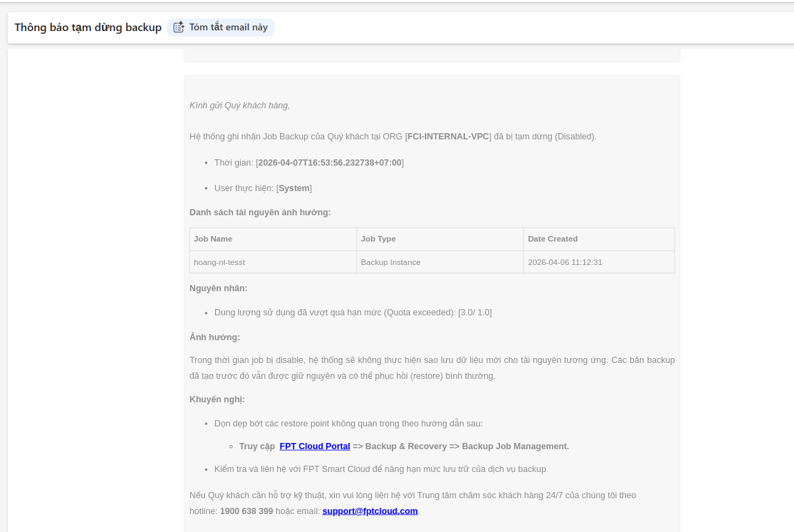Click the hotline number 1900 638 399
Viewport: 794px width, 532px height.
point(246,511)
